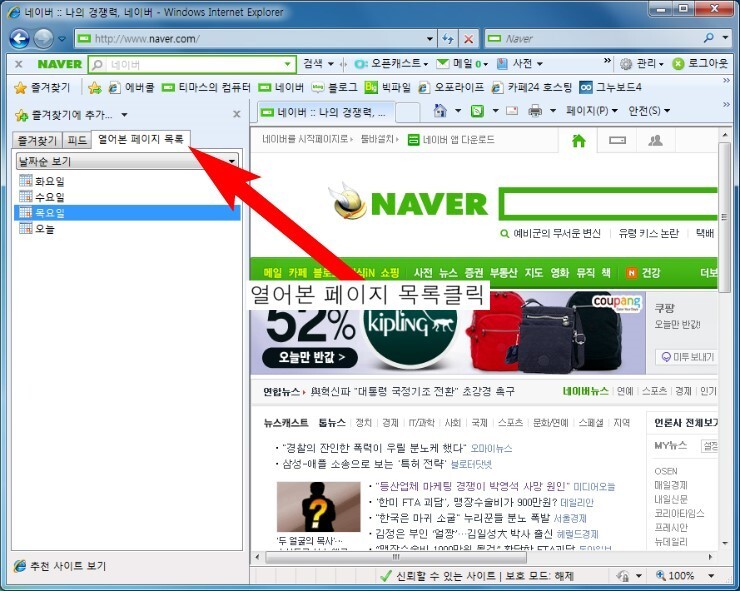Select the 열어본 페이지 목록 tab
740x591 pixels.
click(x=141, y=139)
